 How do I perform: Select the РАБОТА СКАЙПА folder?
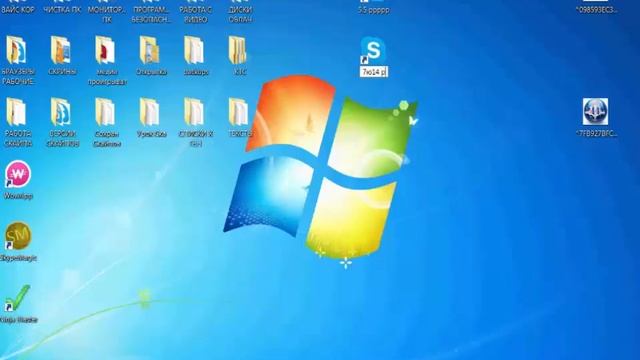click(17, 112)
